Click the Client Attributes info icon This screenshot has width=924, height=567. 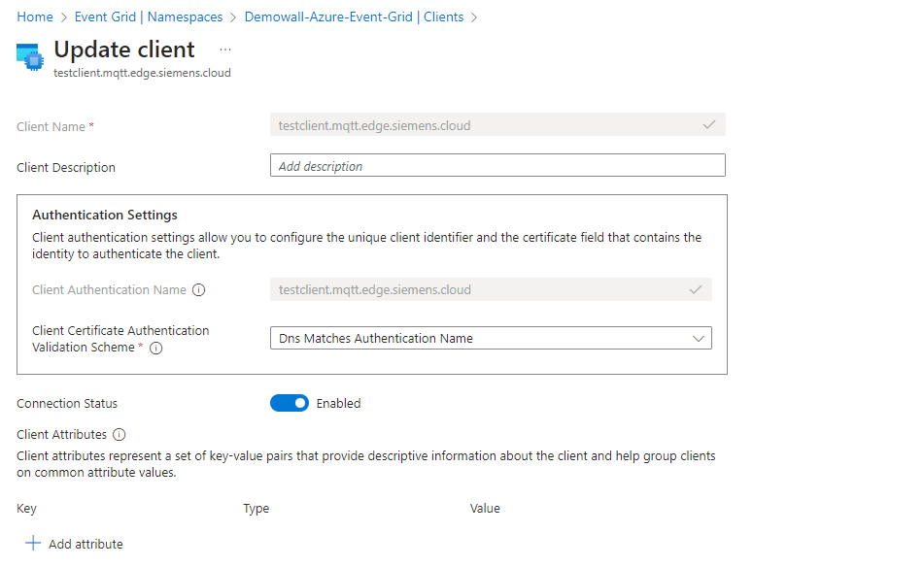(x=120, y=435)
